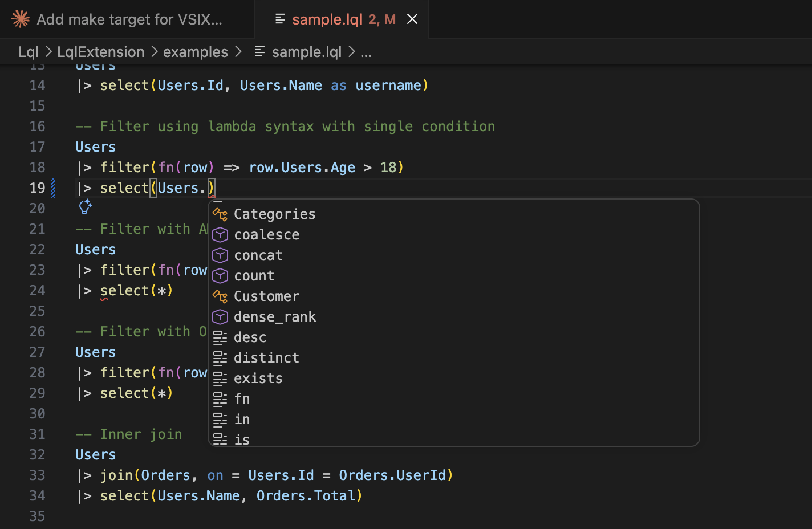Click 'Users' on line 22
The image size is (812, 529).
tap(96, 250)
